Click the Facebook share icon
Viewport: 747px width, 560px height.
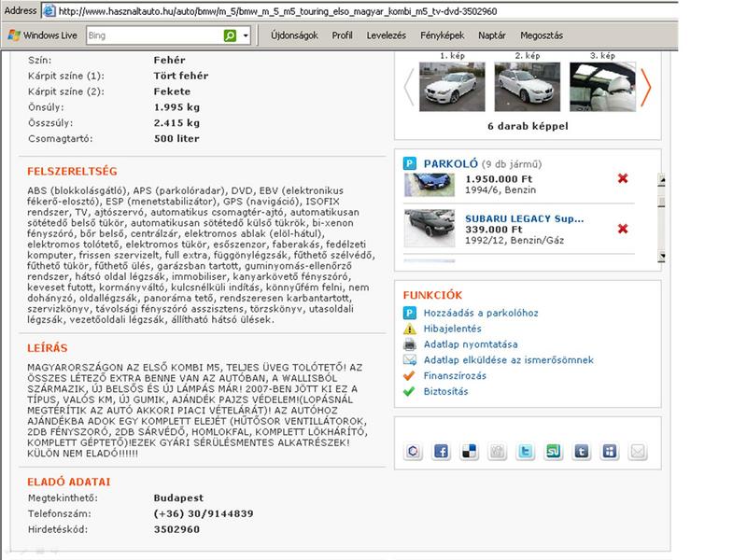[x=441, y=451]
